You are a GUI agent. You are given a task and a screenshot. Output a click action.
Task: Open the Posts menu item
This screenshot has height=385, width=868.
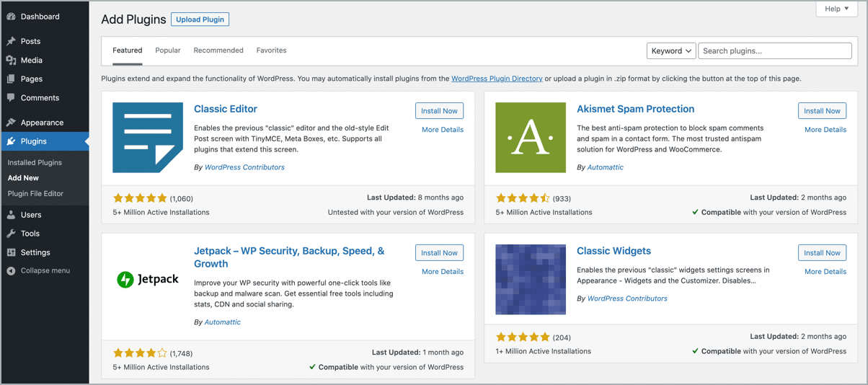click(45, 41)
